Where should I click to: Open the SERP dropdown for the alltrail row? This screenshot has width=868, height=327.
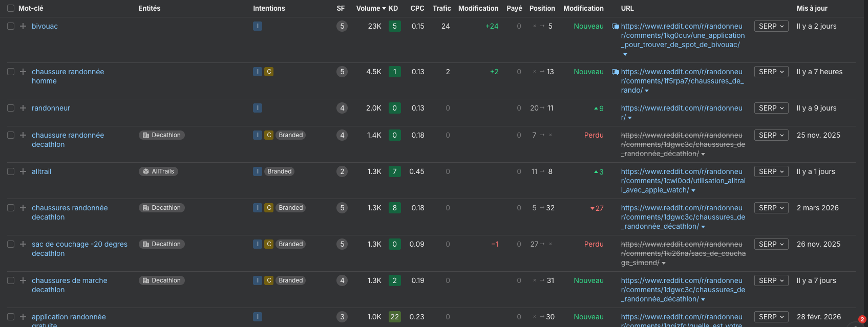tap(771, 171)
